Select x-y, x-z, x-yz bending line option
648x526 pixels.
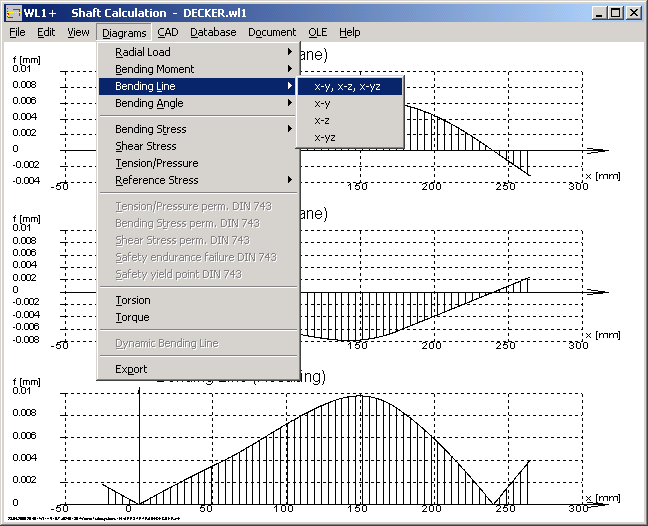[347, 87]
